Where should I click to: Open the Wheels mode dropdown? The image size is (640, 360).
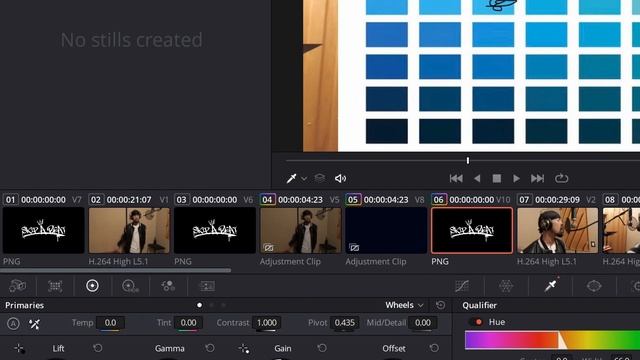404,305
